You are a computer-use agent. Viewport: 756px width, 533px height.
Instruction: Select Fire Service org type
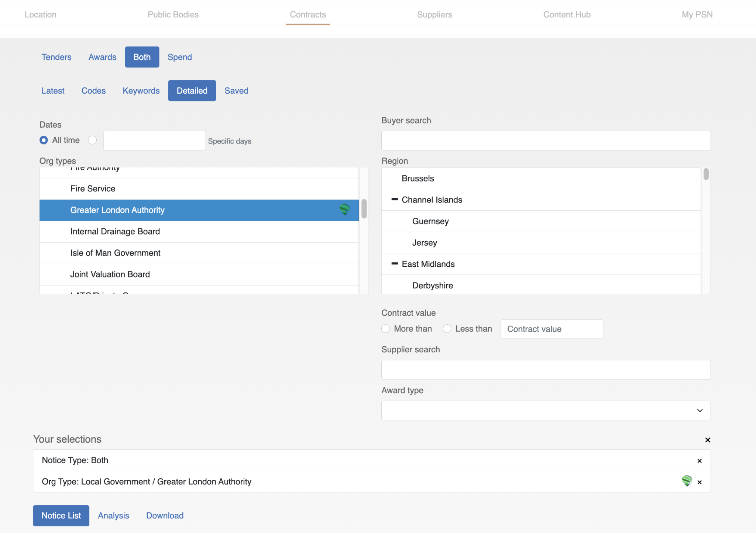point(199,189)
